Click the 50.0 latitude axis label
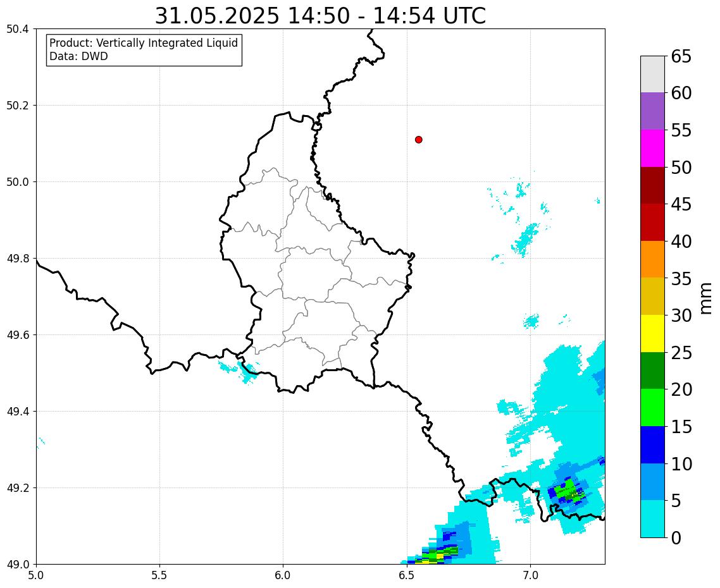This screenshot has width=720, height=588. click(18, 181)
